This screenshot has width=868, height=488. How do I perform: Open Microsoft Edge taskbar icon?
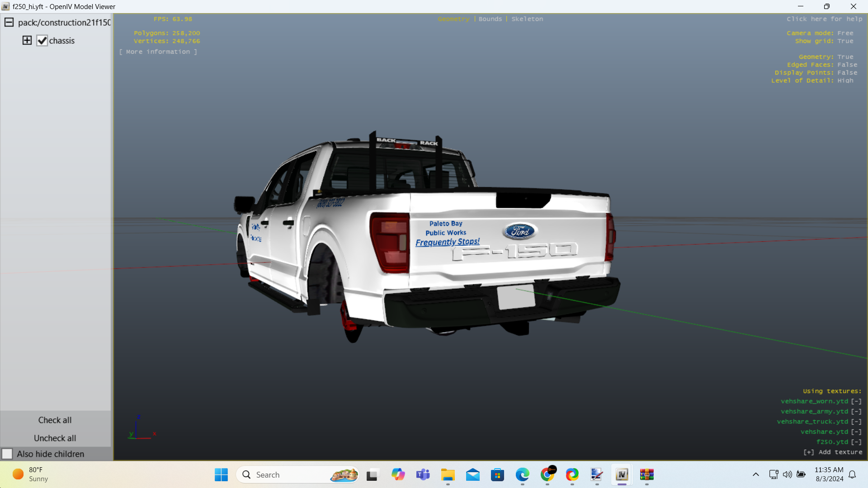tap(522, 475)
